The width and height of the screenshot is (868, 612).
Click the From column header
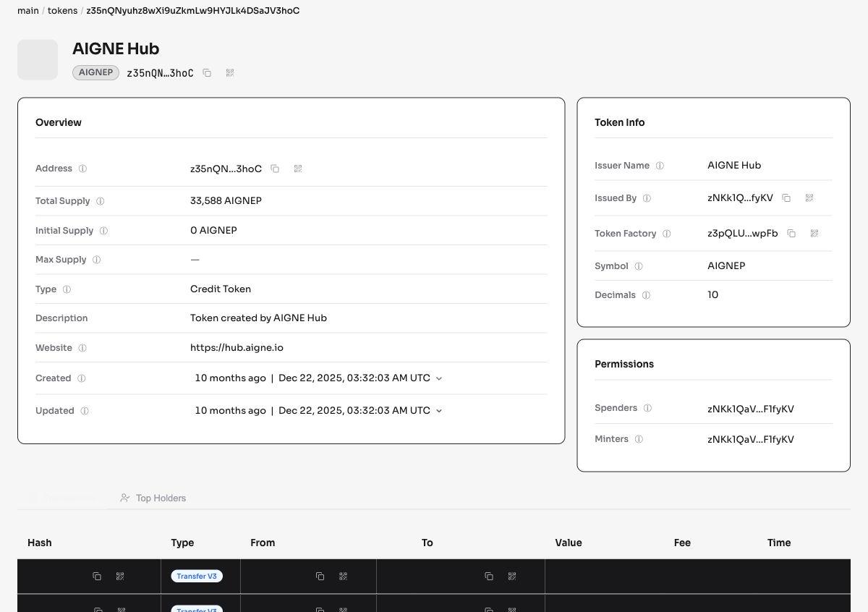263,543
